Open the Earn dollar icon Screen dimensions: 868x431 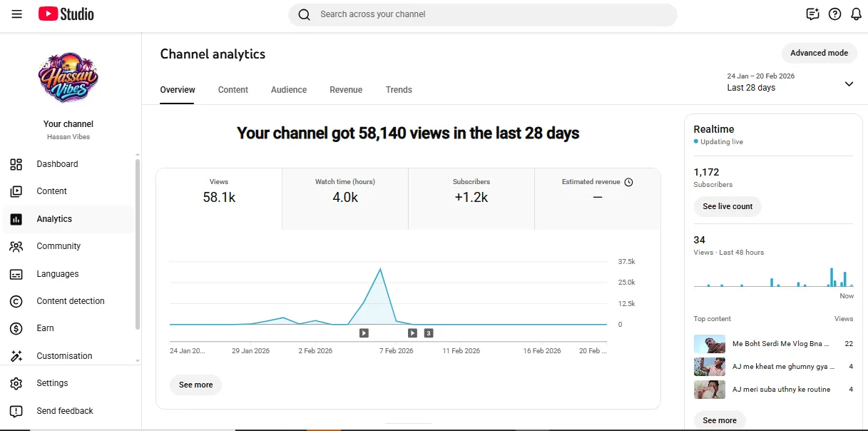pyautogui.click(x=16, y=328)
